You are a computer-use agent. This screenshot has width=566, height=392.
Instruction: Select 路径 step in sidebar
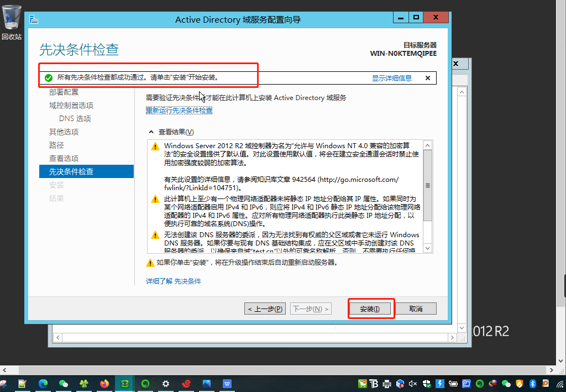tap(56, 145)
